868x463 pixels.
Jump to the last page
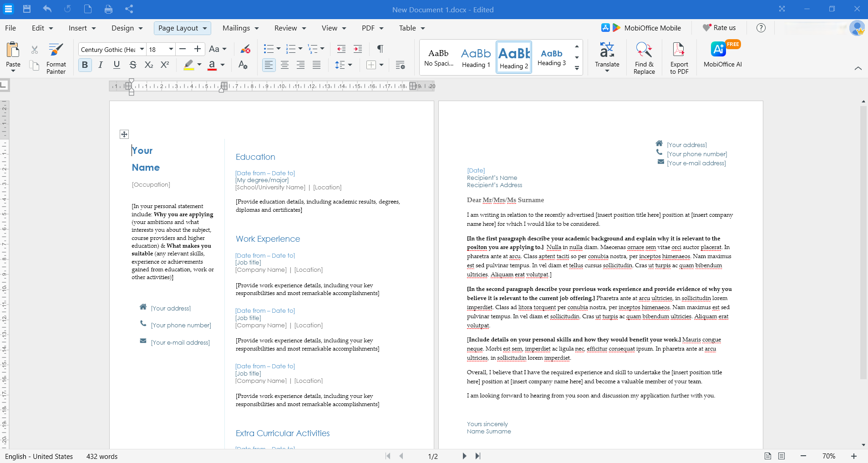point(478,456)
